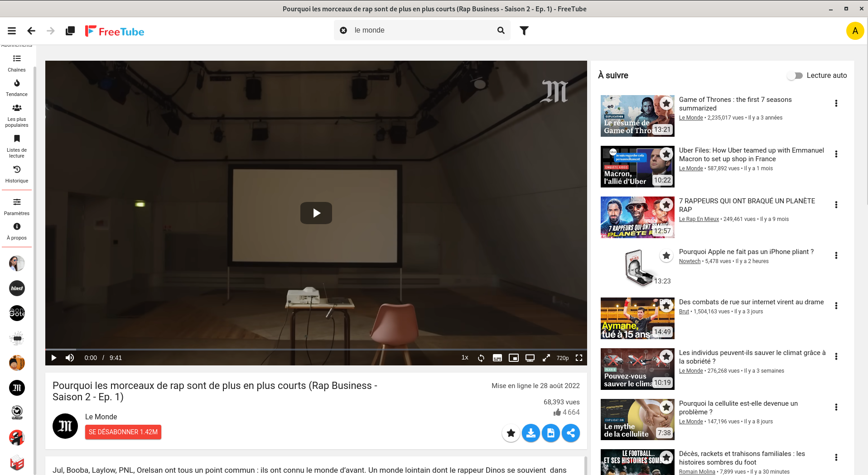868x475 pixels.
Task: Open the share video menu
Action: click(571, 433)
